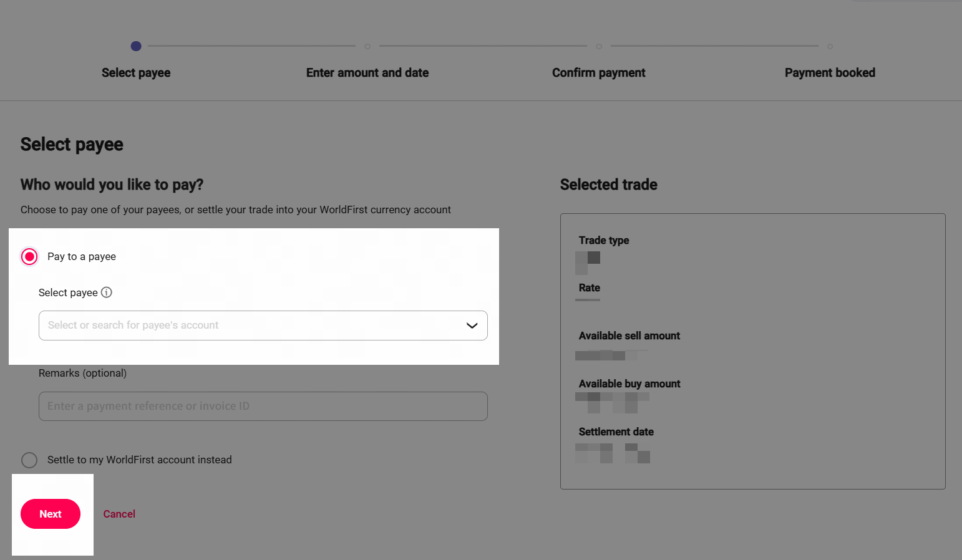Focus the Remarks payment reference input field
Screen dimensions: 962x560
tap(263, 406)
